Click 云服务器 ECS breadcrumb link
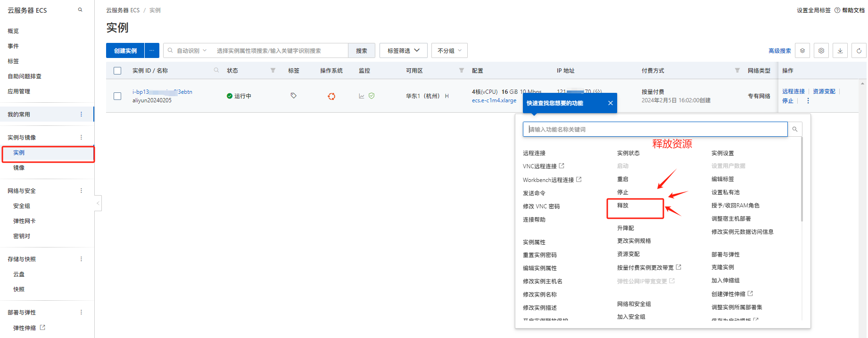 click(x=123, y=10)
